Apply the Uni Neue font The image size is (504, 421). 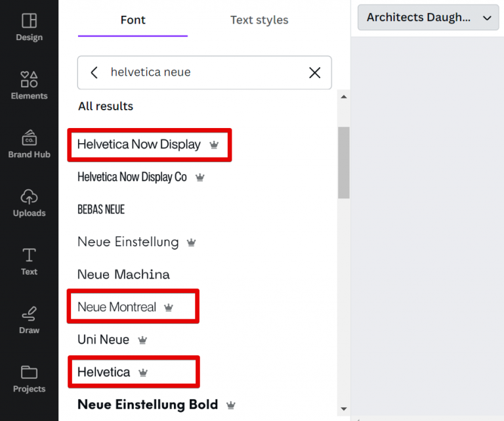pos(103,340)
